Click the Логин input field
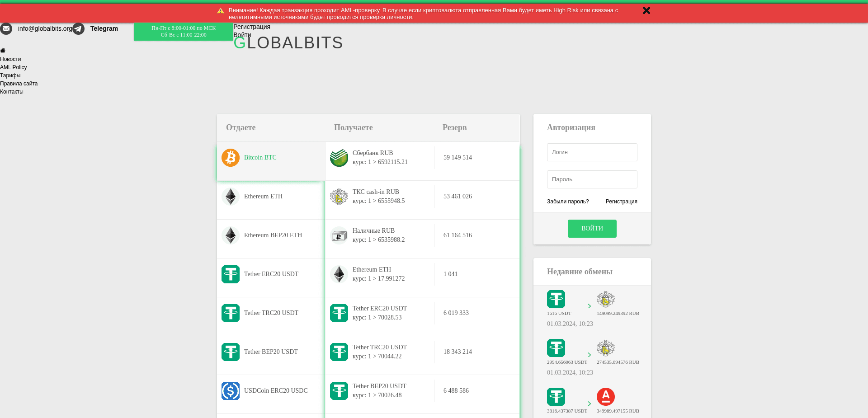Image resolution: width=868 pixels, height=418 pixels. pyautogui.click(x=592, y=152)
